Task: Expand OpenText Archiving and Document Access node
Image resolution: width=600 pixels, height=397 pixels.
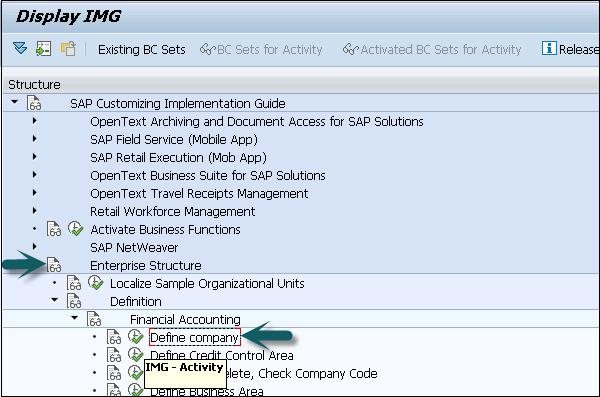Action: [34, 121]
